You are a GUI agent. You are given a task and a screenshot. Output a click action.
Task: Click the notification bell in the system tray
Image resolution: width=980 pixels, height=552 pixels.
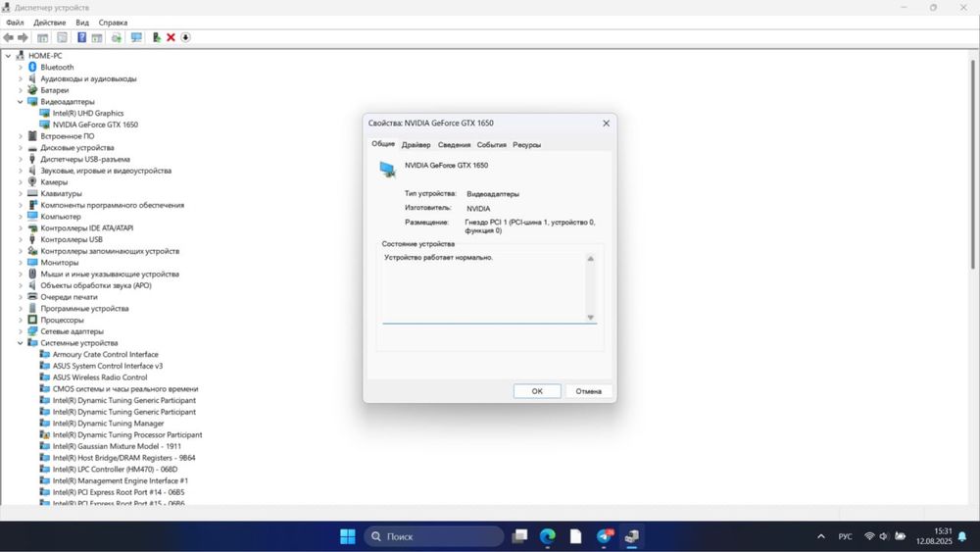click(962, 536)
